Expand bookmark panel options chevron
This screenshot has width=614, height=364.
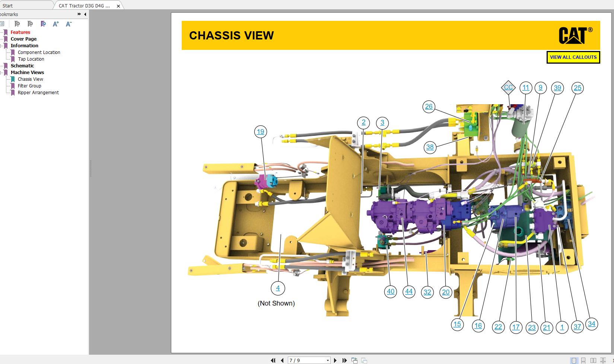click(78, 14)
